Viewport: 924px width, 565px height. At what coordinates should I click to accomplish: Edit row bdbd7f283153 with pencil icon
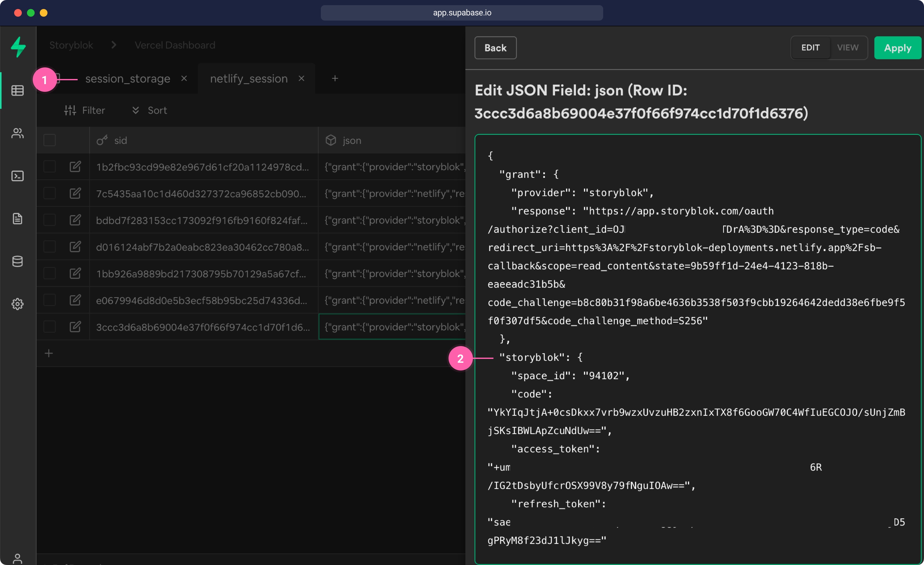[75, 220]
